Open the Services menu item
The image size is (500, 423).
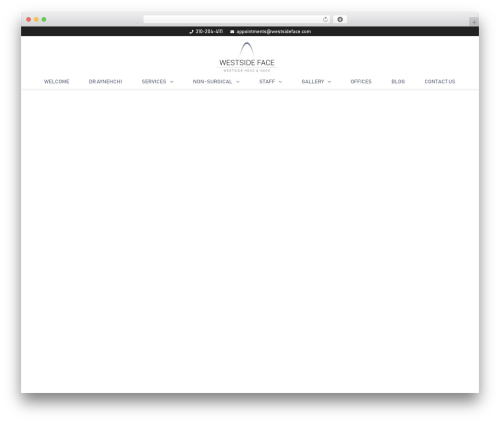pyautogui.click(x=154, y=82)
